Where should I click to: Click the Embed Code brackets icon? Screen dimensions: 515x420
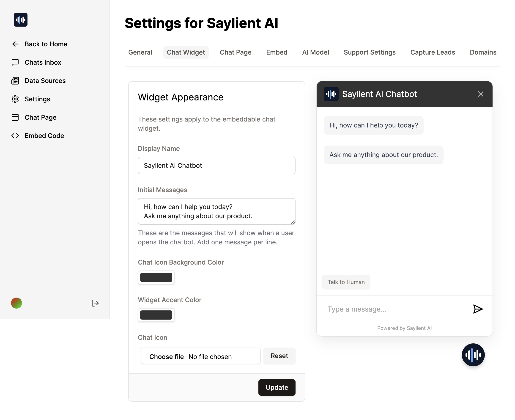[x=15, y=136]
